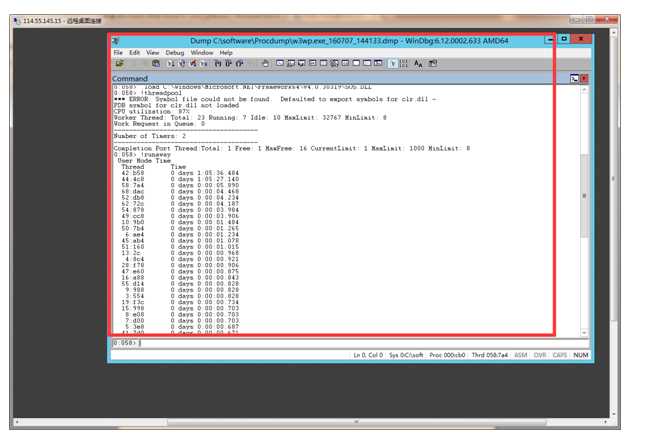Open the Command Browser toolbar icon
Image resolution: width=653 pixels, height=444 pixels.
378,63
